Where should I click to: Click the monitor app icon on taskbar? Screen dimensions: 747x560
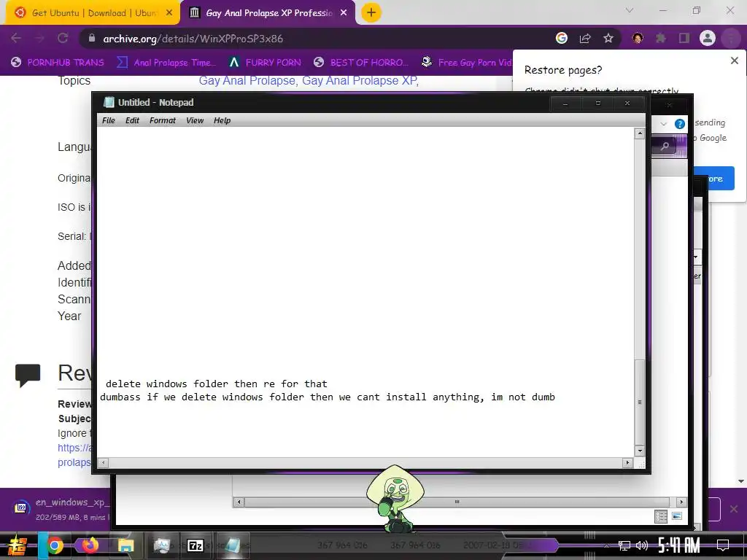click(161, 545)
